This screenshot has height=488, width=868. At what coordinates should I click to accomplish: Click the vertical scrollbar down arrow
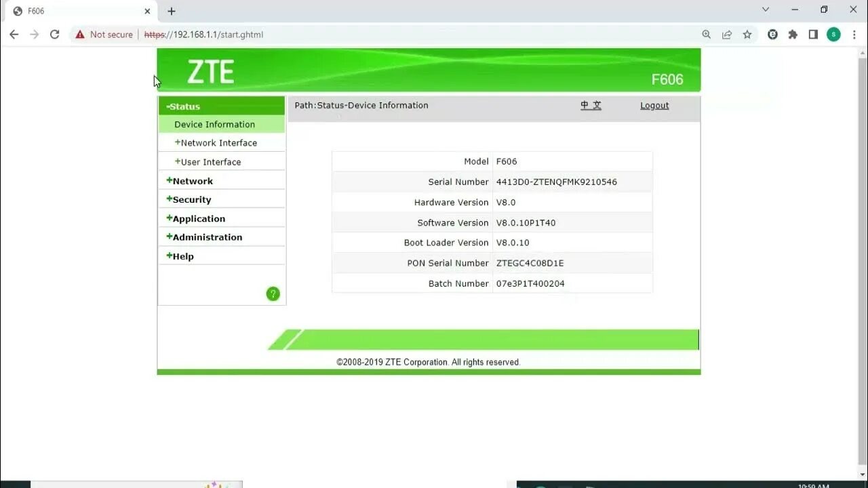861,474
